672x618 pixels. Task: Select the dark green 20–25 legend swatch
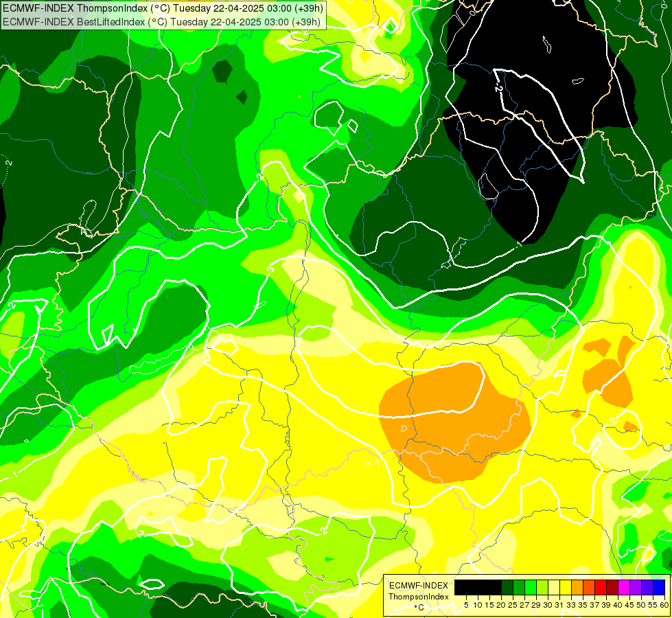(507, 588)
